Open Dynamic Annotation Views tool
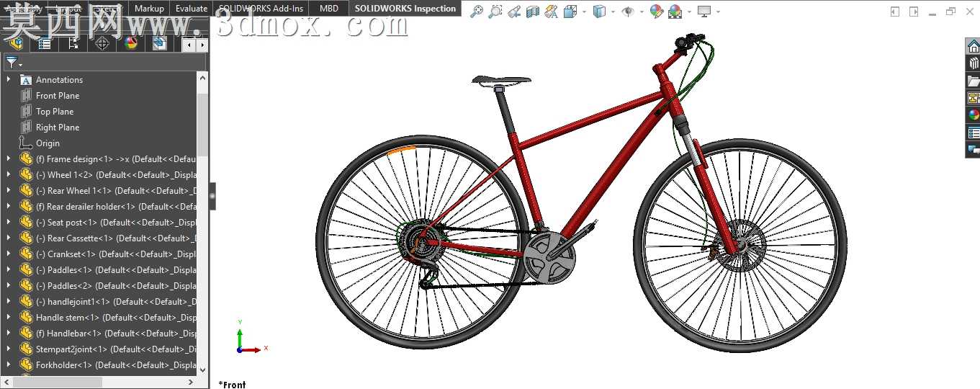Screen dimensions: 980x389 tap(551, 12)
